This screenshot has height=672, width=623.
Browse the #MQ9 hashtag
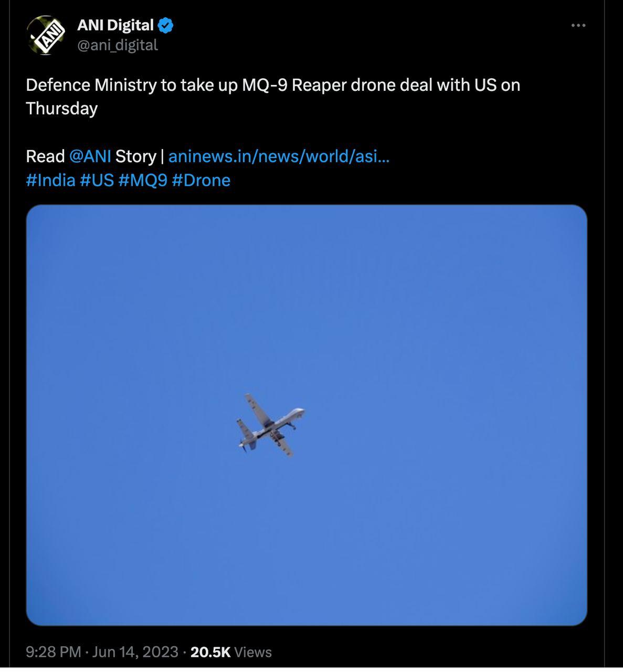tap(143, 180)
